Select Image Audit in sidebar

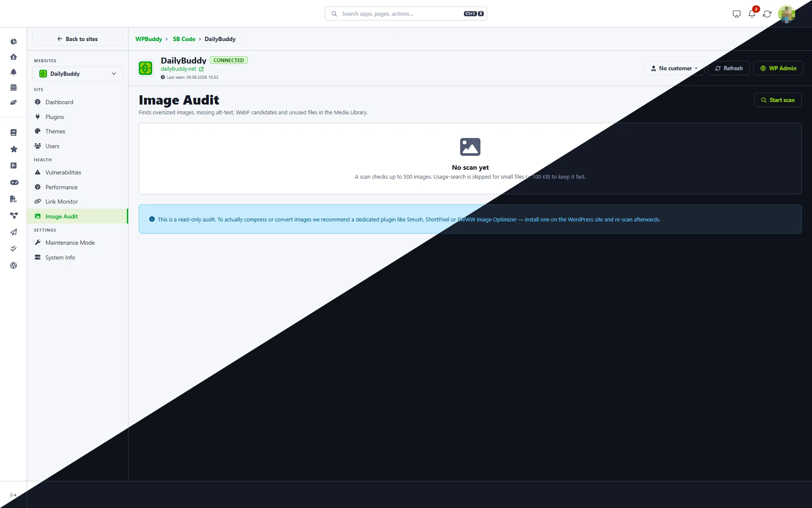[77, 216]
